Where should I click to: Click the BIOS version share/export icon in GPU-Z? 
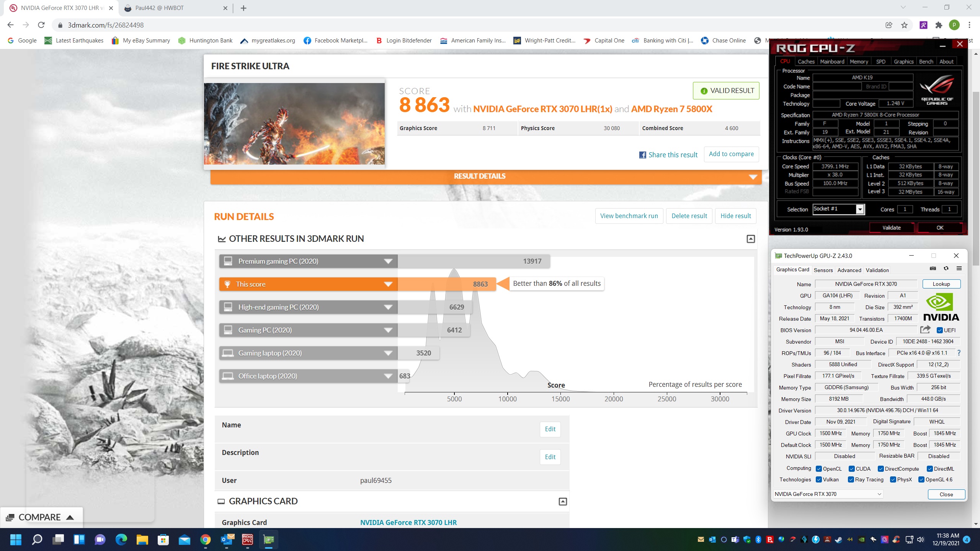coord(925,329)
